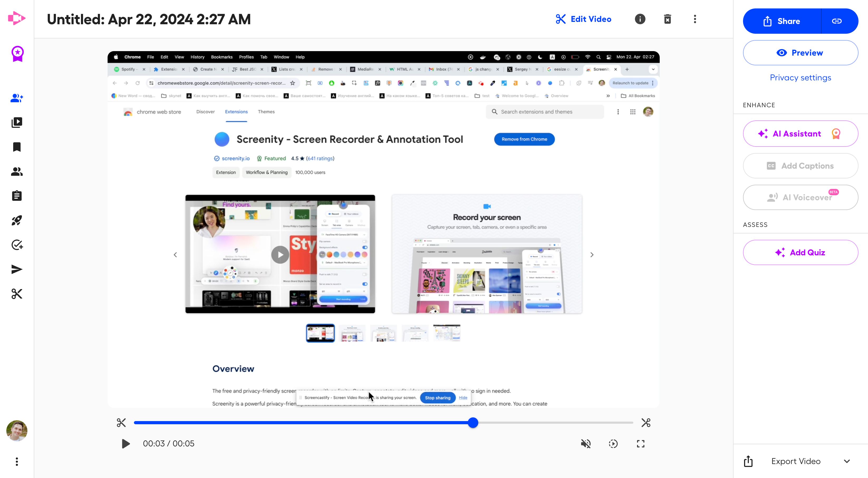Click the ENHANCE section label
The height and width of the screenshot is (478, 868).
pos(759,105)
